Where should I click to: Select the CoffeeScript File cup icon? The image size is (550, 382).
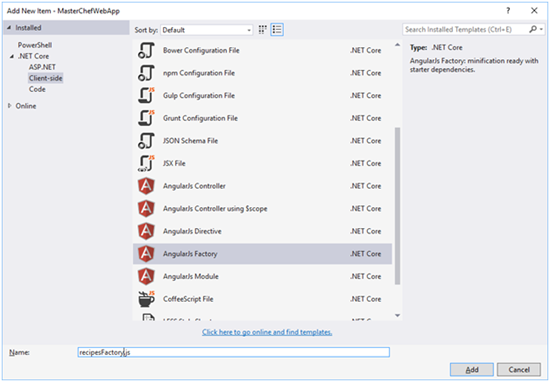[146, 299]
